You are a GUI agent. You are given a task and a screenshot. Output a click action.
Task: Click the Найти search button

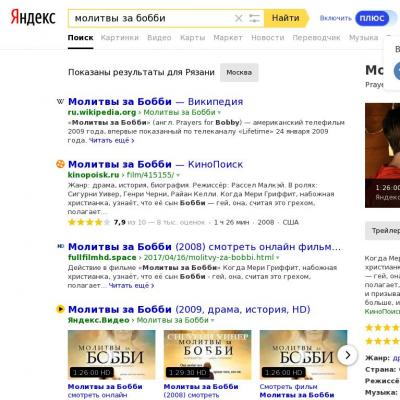click(x=286, y=18)
